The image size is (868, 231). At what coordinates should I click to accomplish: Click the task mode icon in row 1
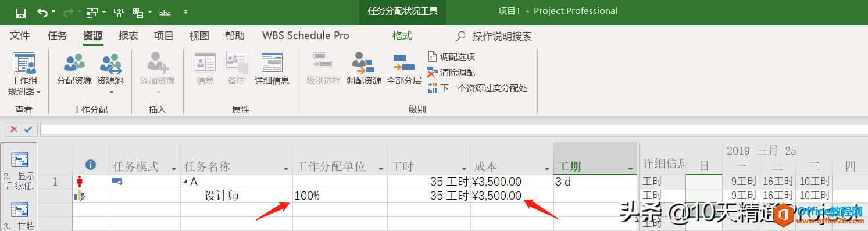click(117, 182)
